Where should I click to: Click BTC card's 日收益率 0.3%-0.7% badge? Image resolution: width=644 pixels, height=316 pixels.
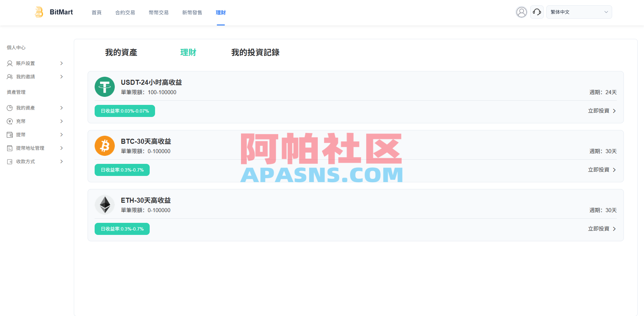tap(122, 170)
